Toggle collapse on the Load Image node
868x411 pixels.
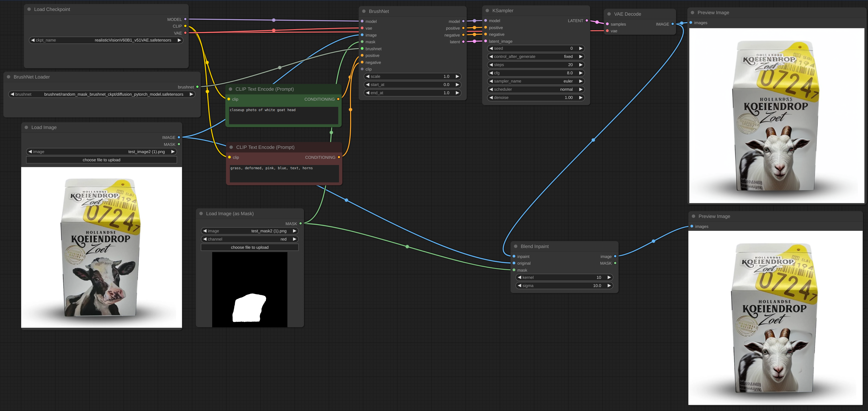coord(26,127)
